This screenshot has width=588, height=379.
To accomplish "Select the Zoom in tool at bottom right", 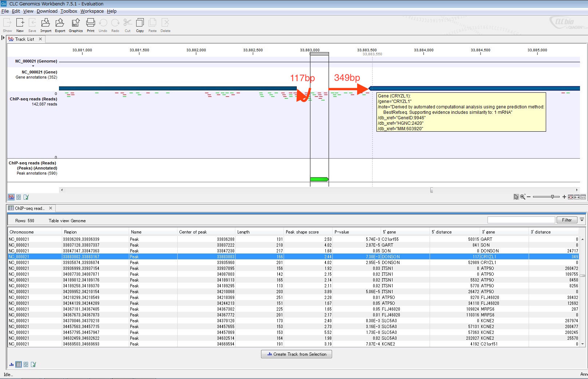I will coord(523,197).
